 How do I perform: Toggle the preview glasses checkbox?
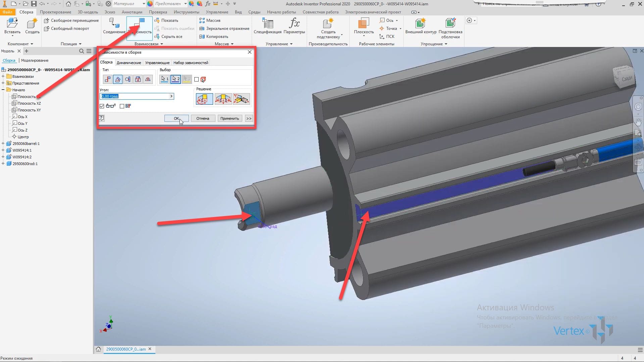[102, 106]
